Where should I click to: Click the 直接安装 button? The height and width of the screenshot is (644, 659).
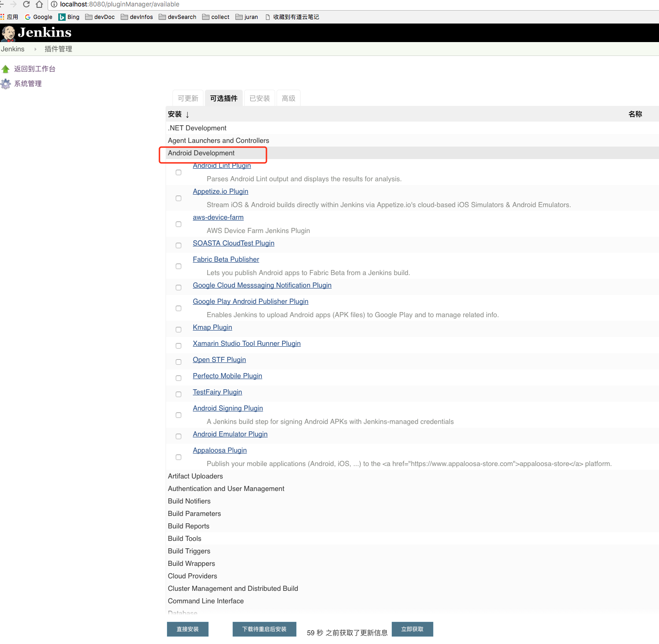(188, 629)
